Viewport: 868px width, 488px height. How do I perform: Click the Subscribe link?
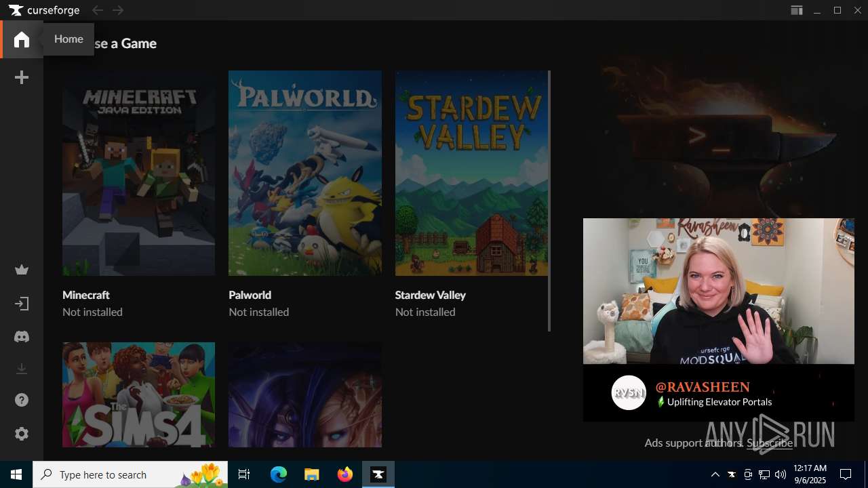click(770, 443)
